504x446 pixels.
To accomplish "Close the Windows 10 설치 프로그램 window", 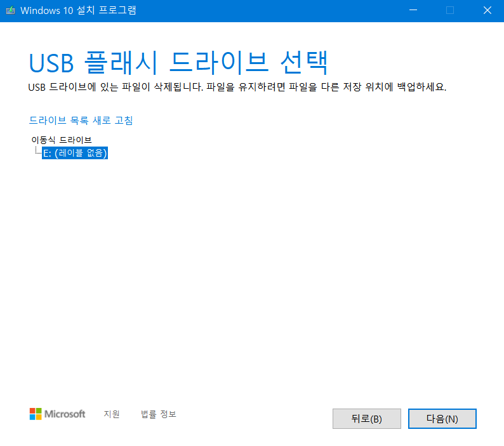I will pyautogui.click(x=487, y=10).
